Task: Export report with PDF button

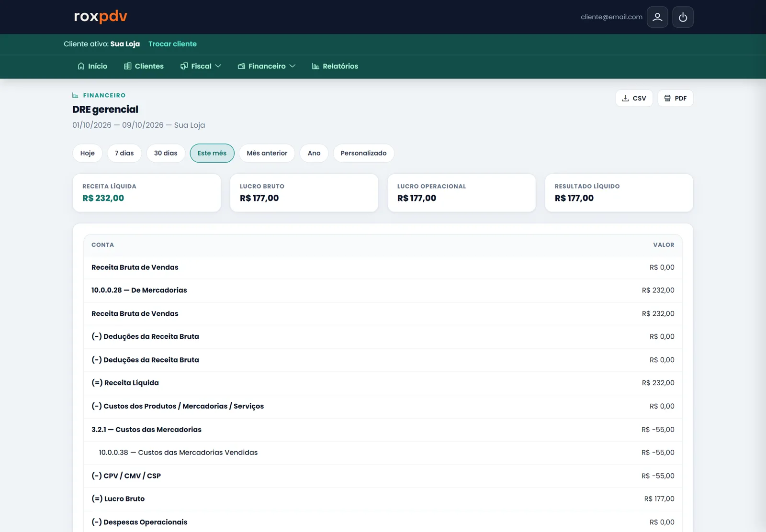Action: tap(675, 98)
